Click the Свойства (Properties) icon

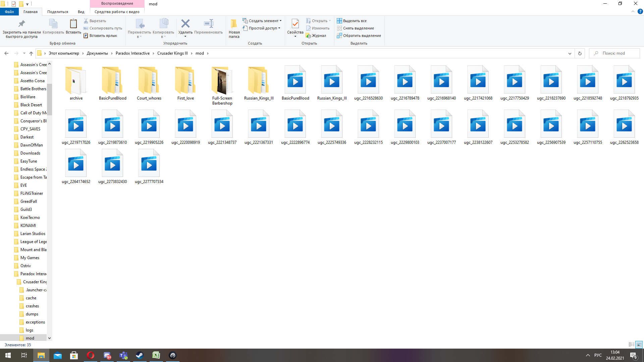295,24
